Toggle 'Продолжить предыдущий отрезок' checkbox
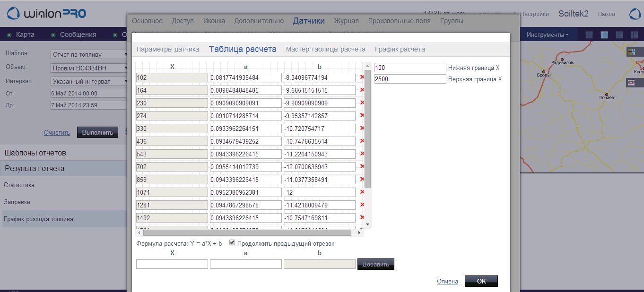Screen dimensions: 644x292 tap(232, 243)
